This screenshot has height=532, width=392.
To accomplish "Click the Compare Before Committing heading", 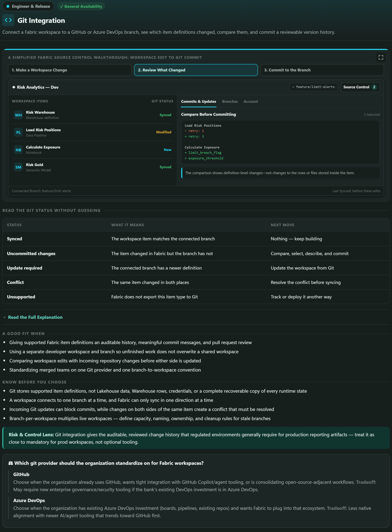I will (x=208, y=115).
